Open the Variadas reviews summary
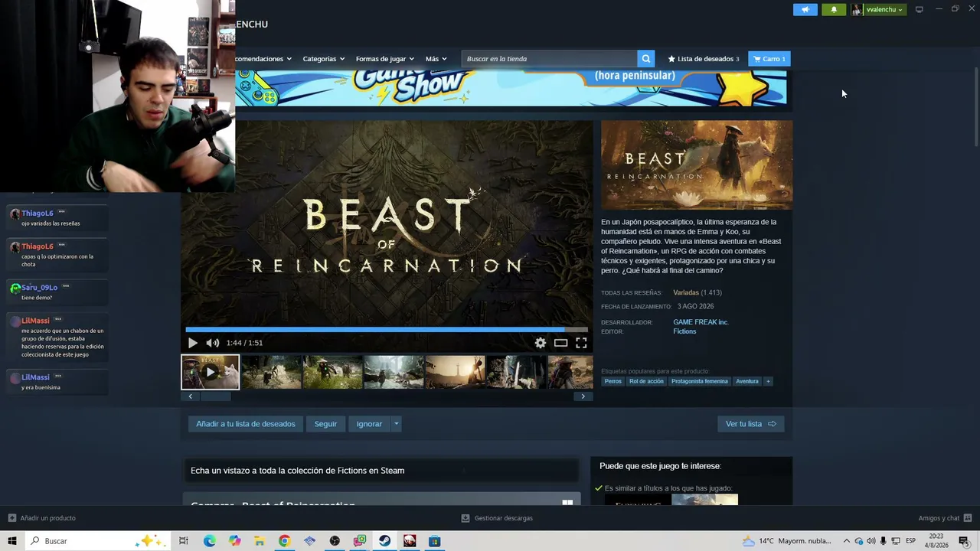 686,292
